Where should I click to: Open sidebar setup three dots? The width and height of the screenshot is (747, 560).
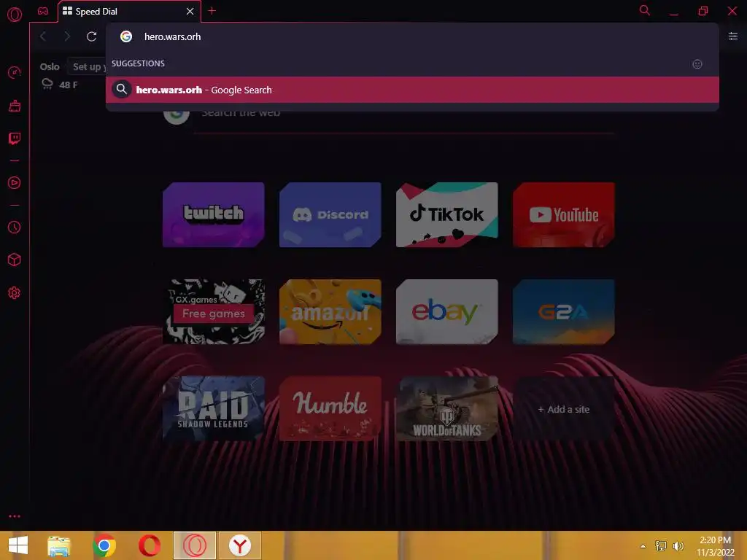click(15, 516)
